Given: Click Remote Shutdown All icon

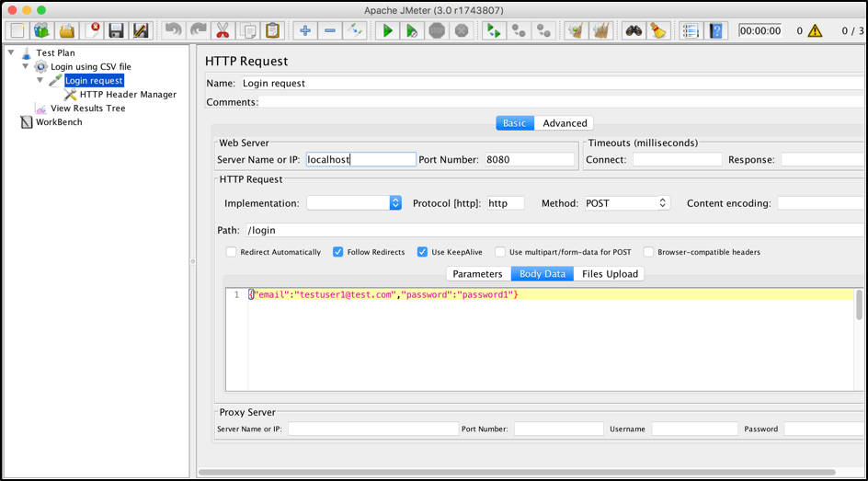Looking at the screenshot, I should pos(543,30).
